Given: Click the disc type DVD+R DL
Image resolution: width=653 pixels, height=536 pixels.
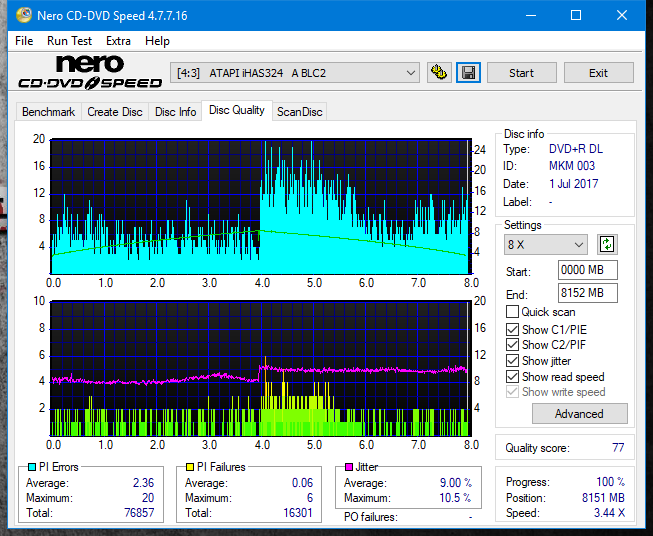Looking at the screenshot, I should [576, 149].
